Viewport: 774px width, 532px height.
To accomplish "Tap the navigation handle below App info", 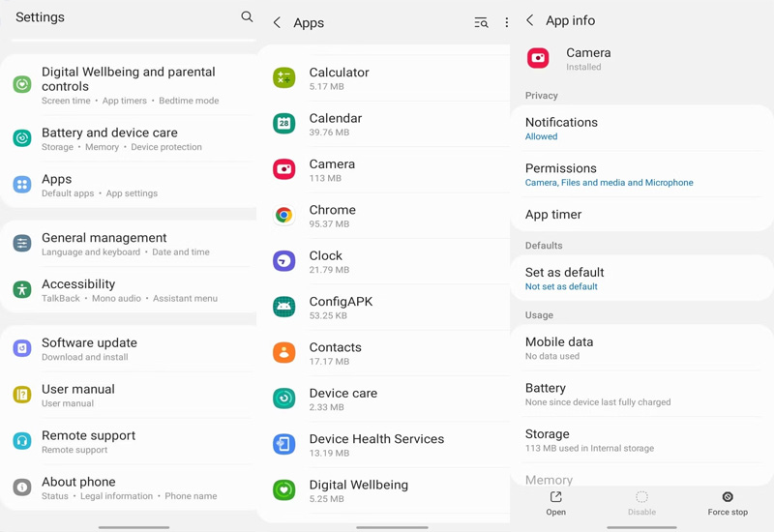I will coord(641,527).
